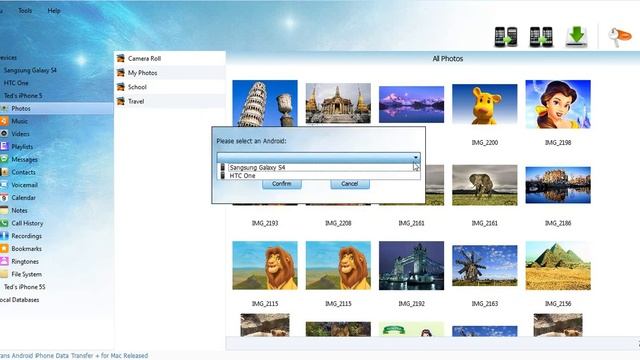640x360 pixels.
Task: Select the IMG_2163 windmill photo
Action: pyautogui.click(x=484, y=266)
